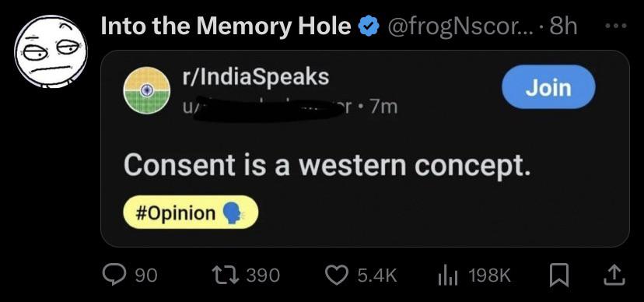Click the blue verified checkmark badge
Image resolution: width=644 pixels, height=302 pixels.
(369, 26)
